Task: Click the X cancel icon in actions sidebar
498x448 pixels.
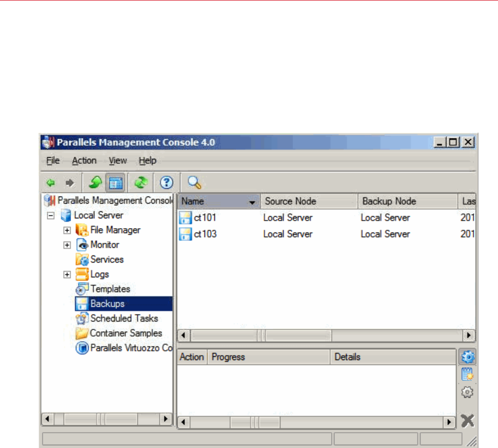Action: click(x=467, y=421)
